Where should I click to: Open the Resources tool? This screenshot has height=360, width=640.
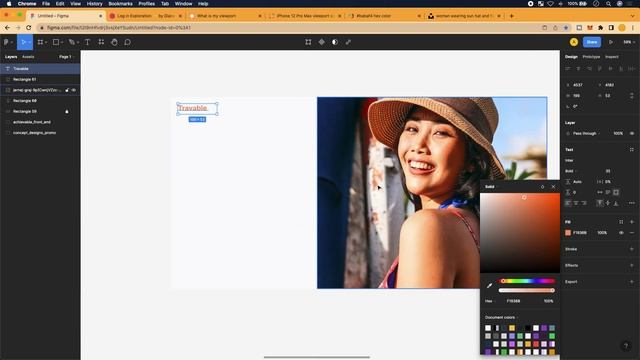click(x=101, y=42)
